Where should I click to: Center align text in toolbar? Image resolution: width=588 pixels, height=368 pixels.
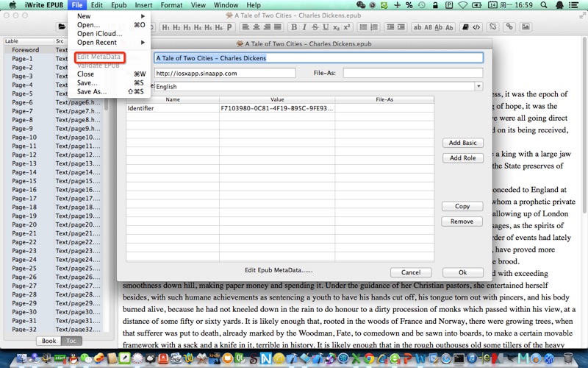pos(257,27)
